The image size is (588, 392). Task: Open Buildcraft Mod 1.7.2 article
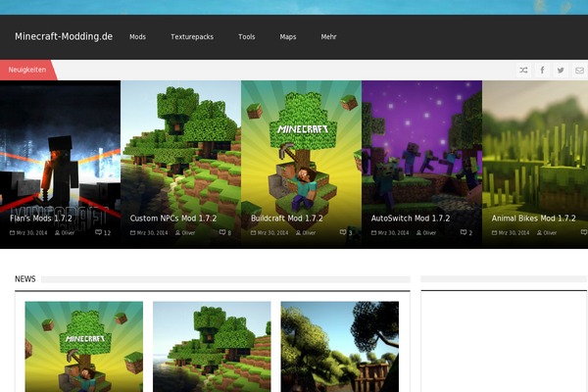(x=287, y=219)
